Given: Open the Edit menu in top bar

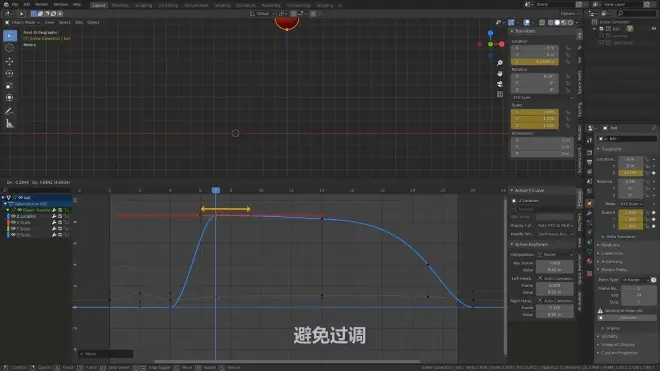Looking at the screenshot, I should [x=27, y=4].
